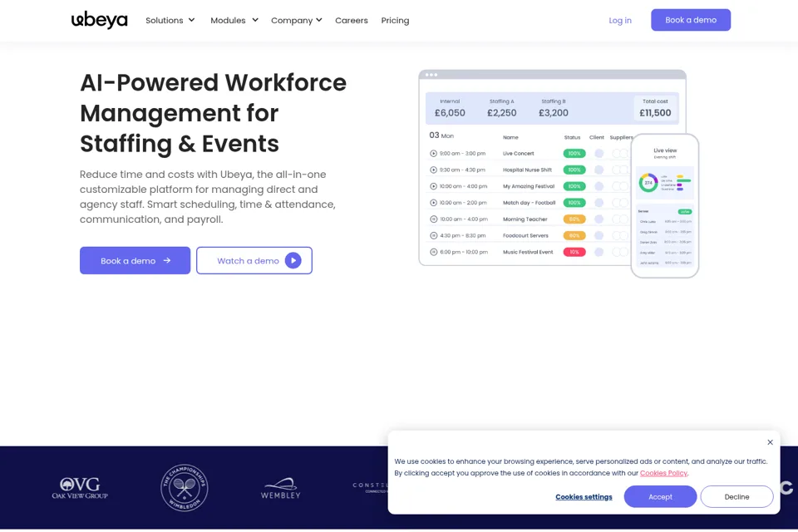This screenshot has height=532, width=798.
Task: Click Morning Teacher orange status badge
Action: 574,219
